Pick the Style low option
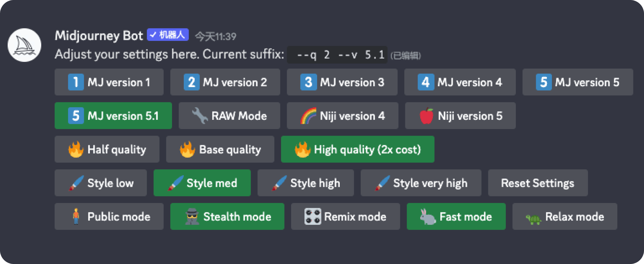 pos(101,183)
